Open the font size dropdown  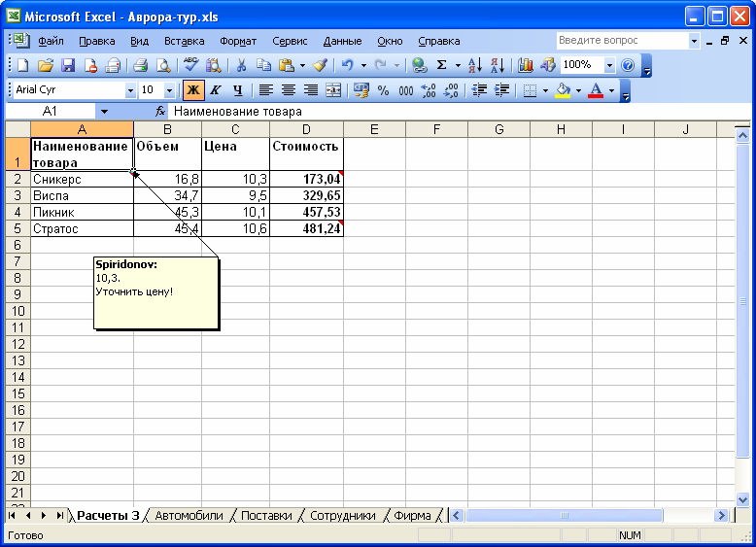(169, 90)
